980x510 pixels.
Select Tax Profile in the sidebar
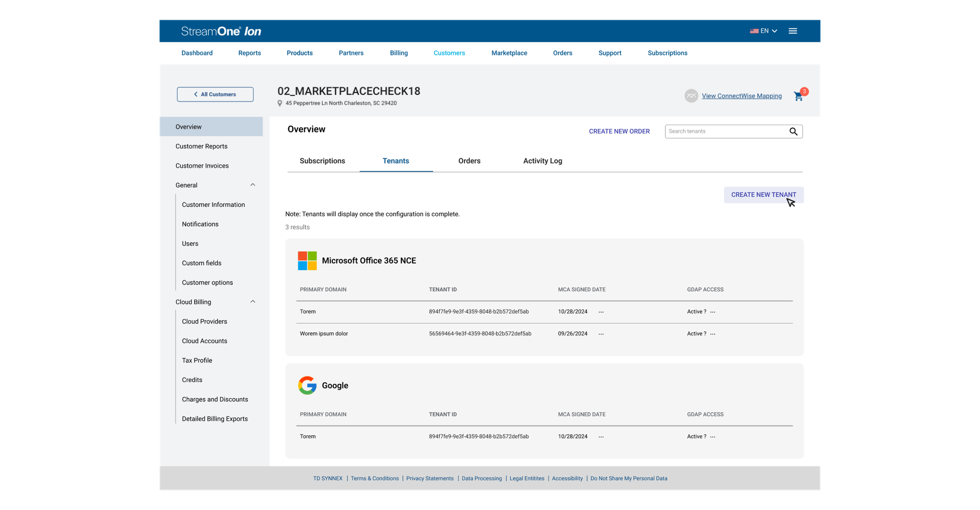197,360
